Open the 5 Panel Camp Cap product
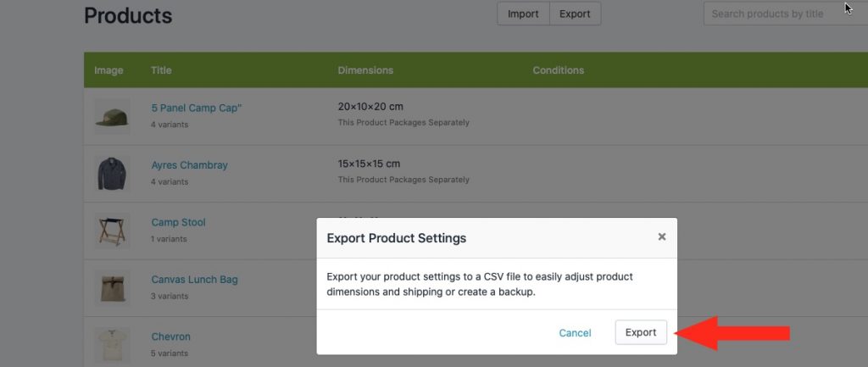Image resolution: width=868 pixels, height=367 pixels. [197, 108]
